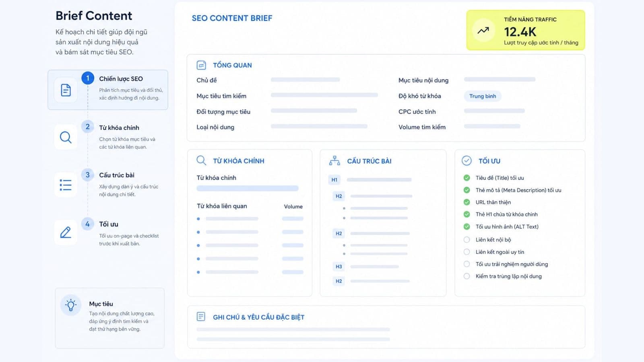
Task: Click the CPC ước tính value field
Action: (x=494, y=111)
